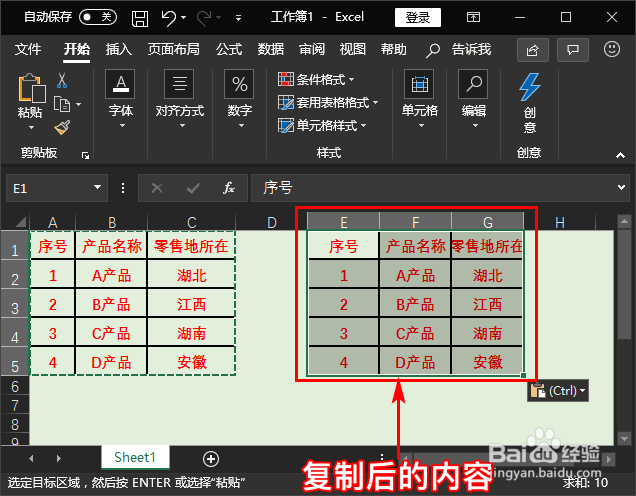Image resolution: width=636 pixels, height=496 pixels.
Task: Click the 告诉我 Tell Me search box
Action: (459, 49)
